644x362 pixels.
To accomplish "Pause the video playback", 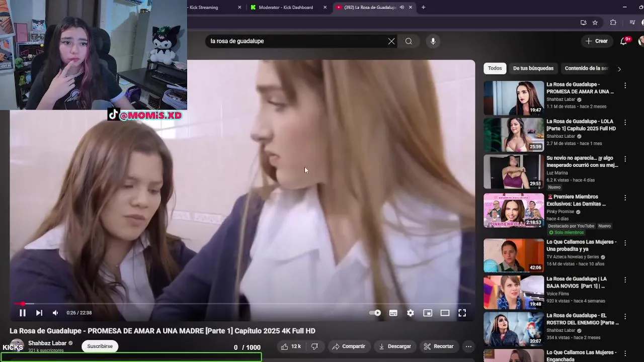I will [x=23, y=313].
